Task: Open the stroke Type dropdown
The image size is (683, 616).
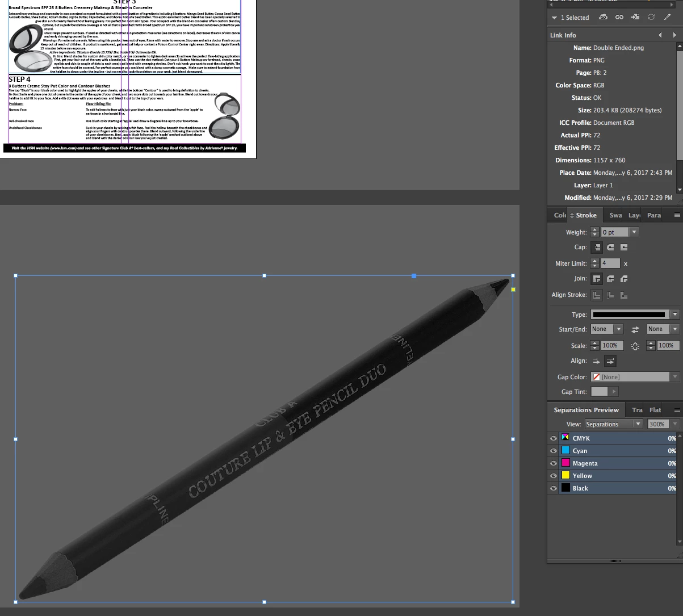Action: tap(674, 315)
